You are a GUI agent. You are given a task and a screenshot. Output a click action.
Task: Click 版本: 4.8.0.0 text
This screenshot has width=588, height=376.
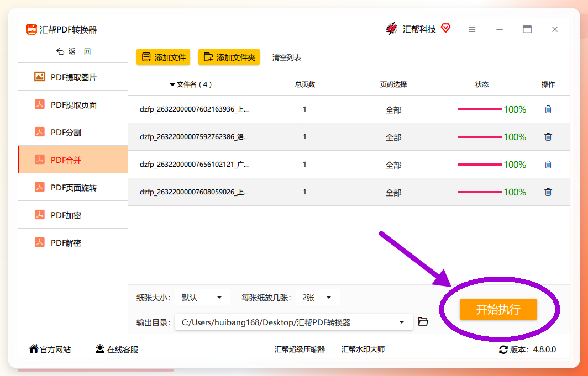(533, 350)
